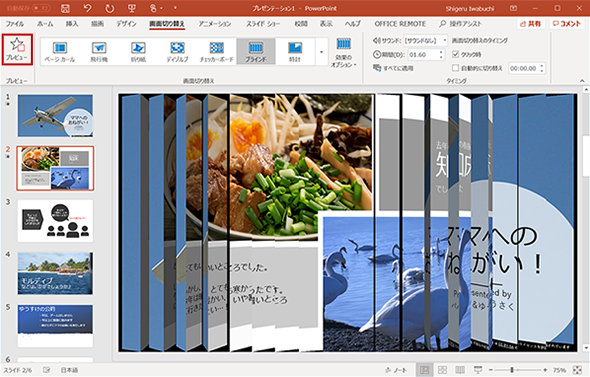The width and height of the screenshot is (590, 377).
Task: Select the Clock transition
Action: (x=295, y=52)
